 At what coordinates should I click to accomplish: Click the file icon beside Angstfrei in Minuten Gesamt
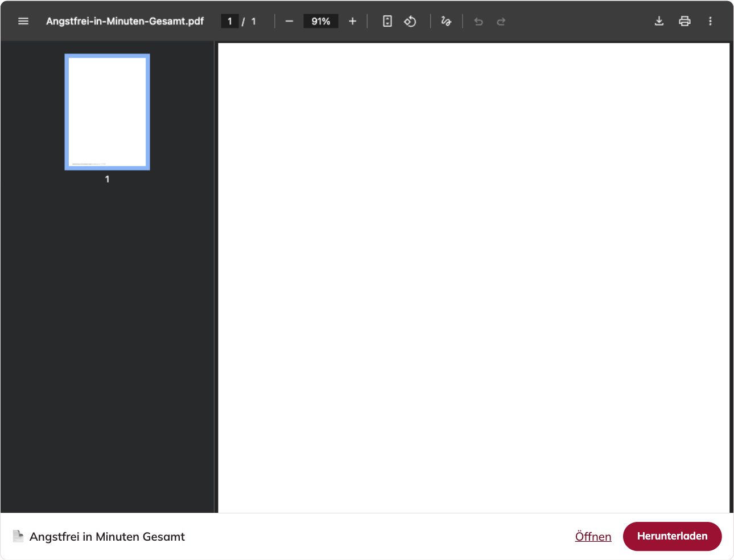18,536
